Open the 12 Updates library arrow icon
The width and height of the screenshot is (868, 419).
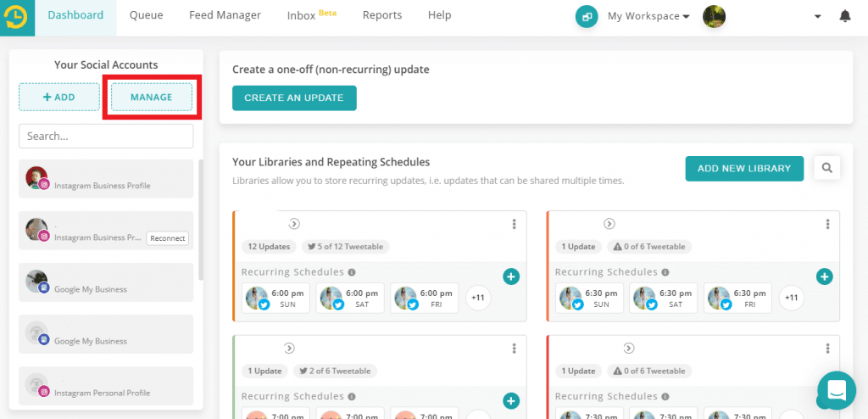point(294,224)
